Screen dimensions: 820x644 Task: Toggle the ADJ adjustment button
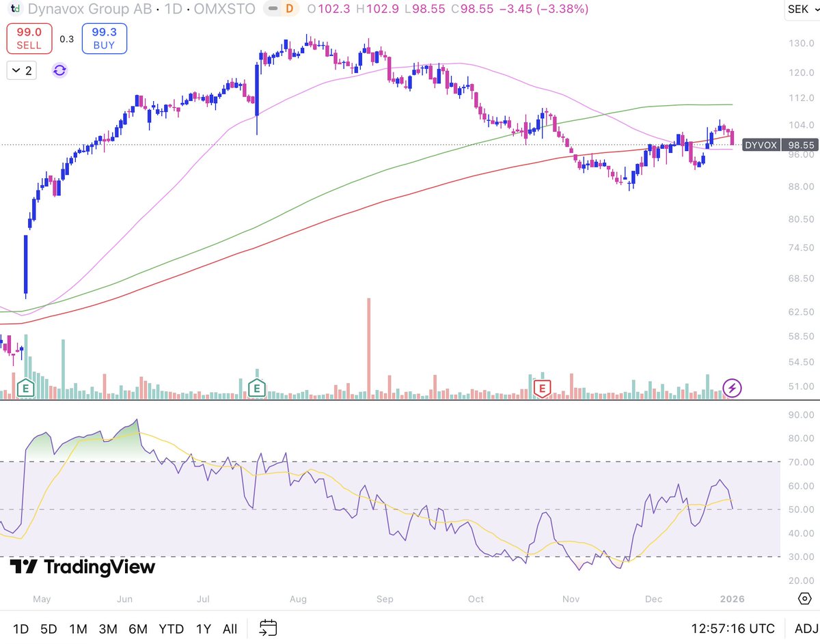pos(806,628)
